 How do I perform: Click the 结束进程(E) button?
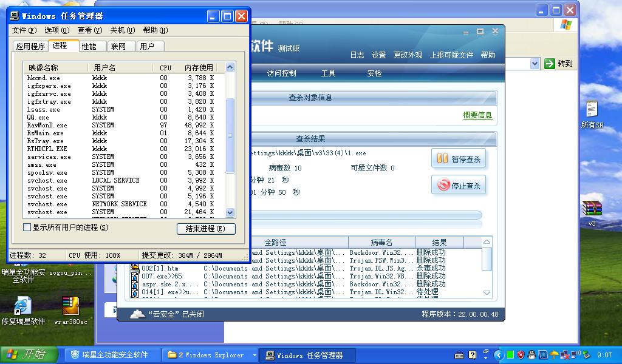(206, 229)
